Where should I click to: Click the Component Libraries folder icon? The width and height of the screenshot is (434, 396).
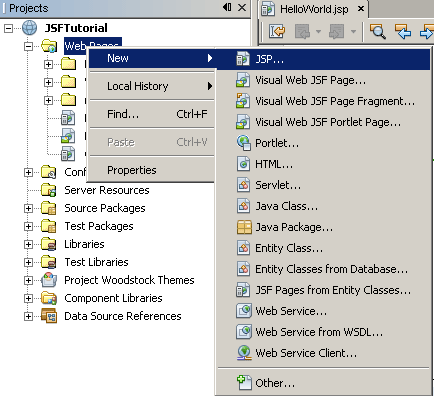[x=49, y=298]
